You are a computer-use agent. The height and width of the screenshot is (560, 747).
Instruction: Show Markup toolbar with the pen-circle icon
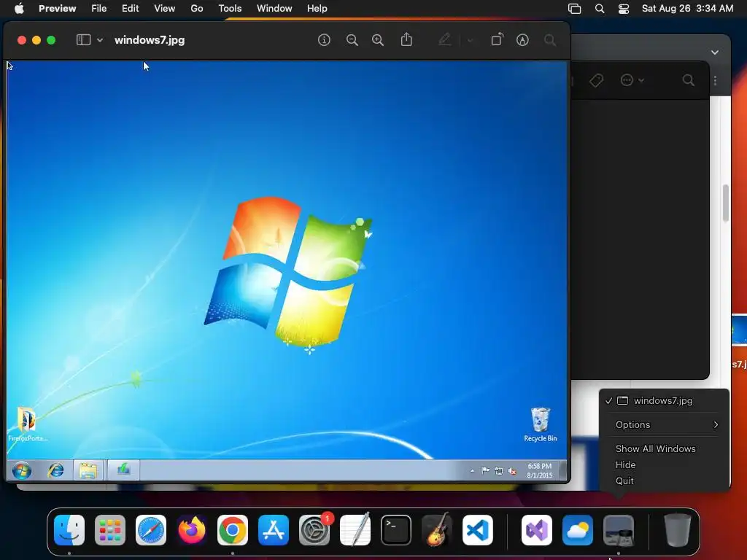(522, 40)
